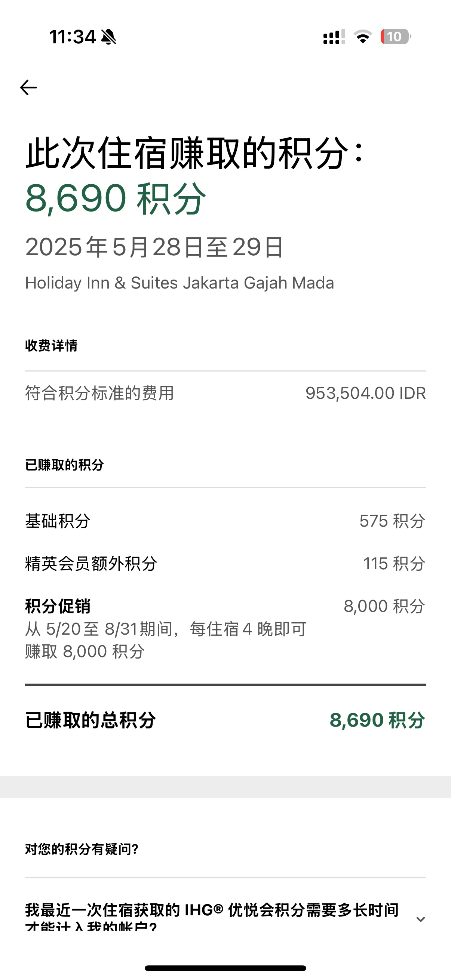Tap the 对您的积分有疑问? heading
This screenshot has height=980, width=451.
pos(82,849)
